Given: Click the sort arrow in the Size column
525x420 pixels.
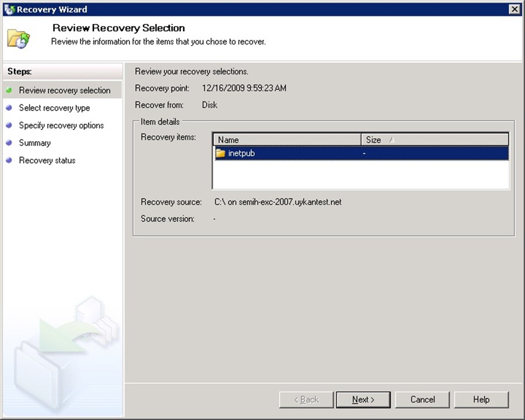Looking at the screenshot, I should 391,140.
